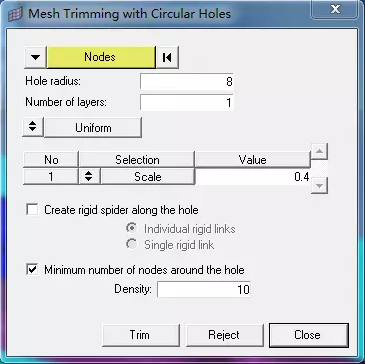Click the Number of layers field

pyautogui.click(x=187, y=103)
